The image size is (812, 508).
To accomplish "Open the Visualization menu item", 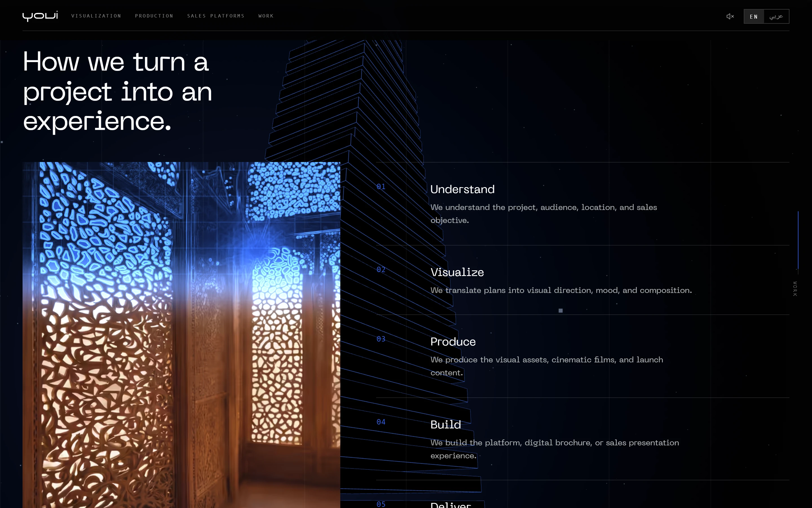I will click(96, 16).
